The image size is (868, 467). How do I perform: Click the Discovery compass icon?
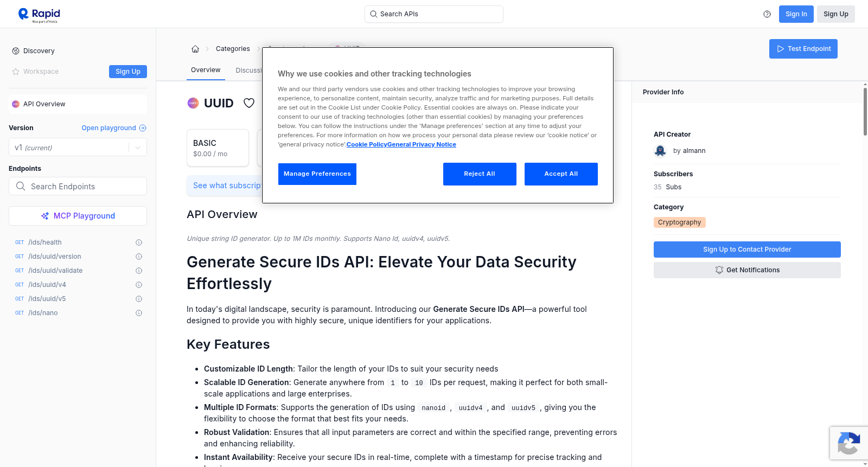point(16,51)
